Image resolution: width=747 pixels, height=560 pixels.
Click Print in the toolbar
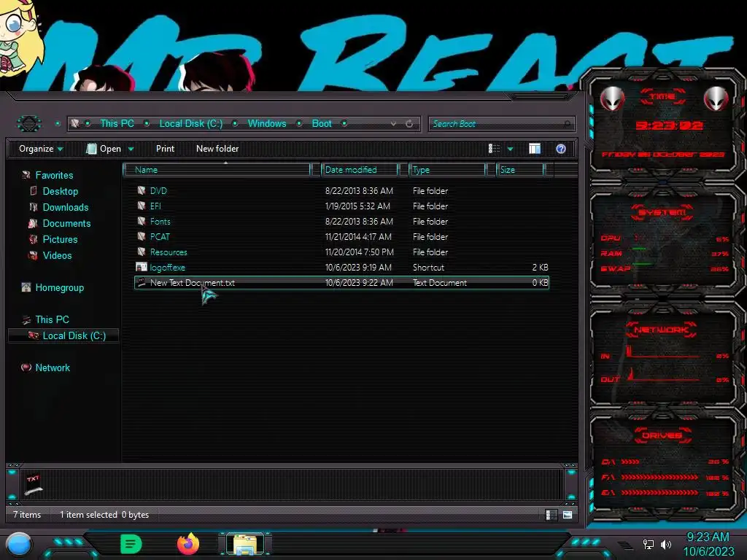165,149
